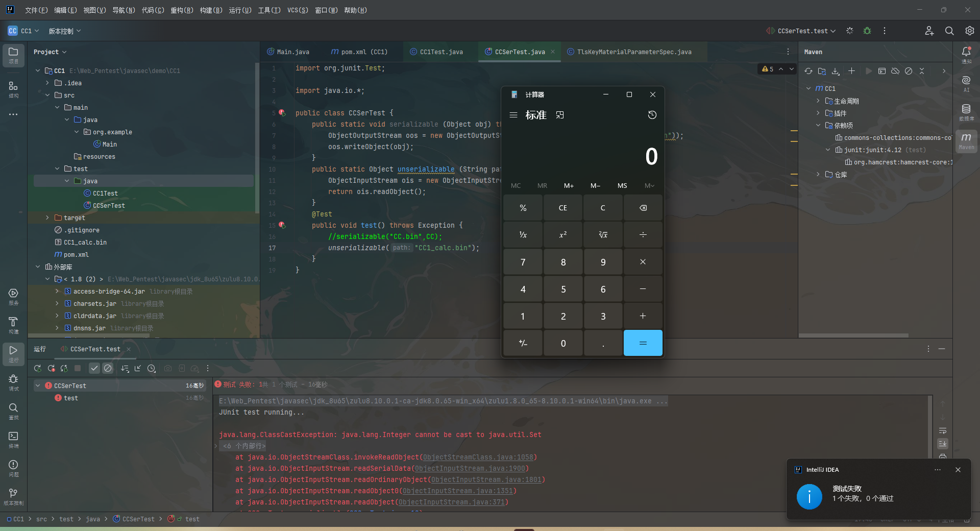Collapse all in Maven tree
Viewport: 980px width, 531px height.
(922, 71)
